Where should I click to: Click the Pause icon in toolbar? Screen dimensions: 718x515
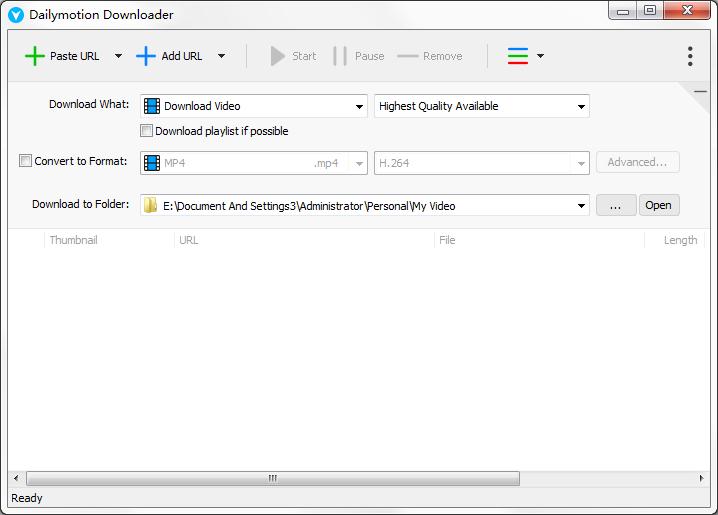pyautogui.click(x=340, y=56)
